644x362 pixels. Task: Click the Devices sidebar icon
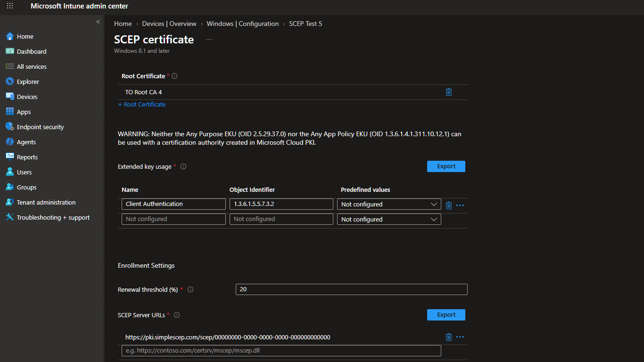click(x=10, y=97)
